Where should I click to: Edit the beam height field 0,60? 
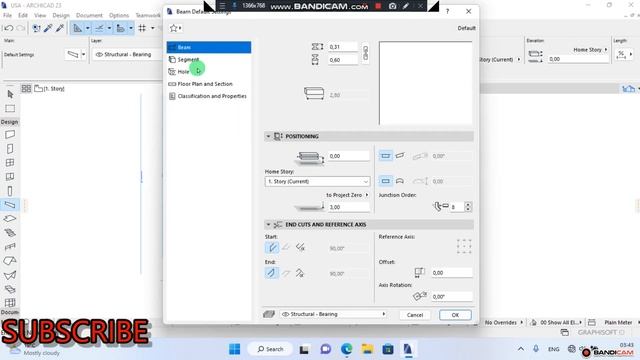click(343, 60)
